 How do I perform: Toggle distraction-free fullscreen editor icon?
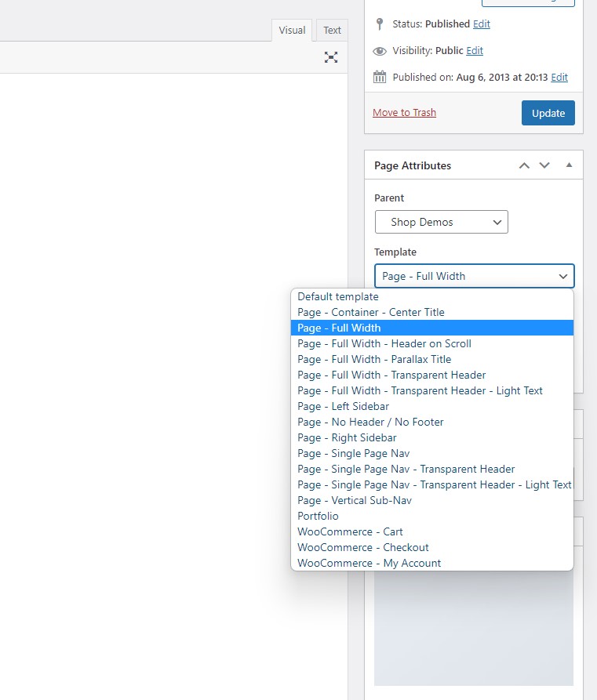point(331,57)
